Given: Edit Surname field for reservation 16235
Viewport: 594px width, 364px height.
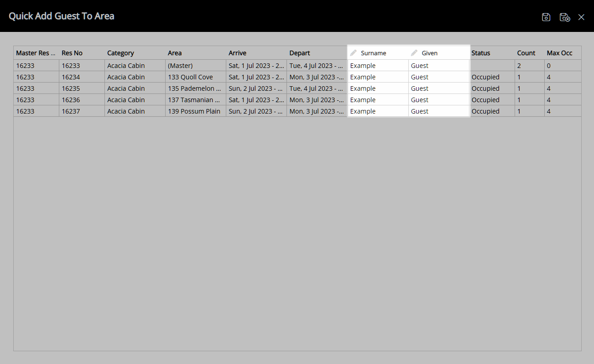Looking at the screenshot, I should (x=378, y=88).
